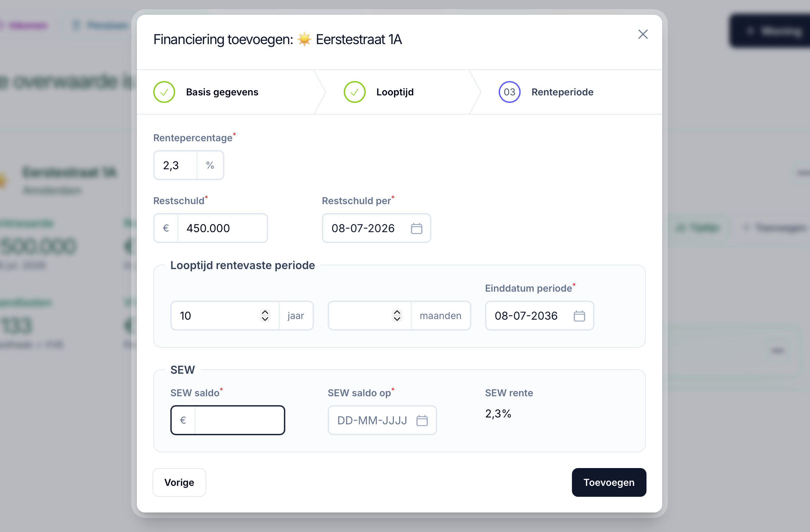The width and height of the screenshot is (810, 532).
Task: Click the maanden spinner arrows
Action: 397,316
